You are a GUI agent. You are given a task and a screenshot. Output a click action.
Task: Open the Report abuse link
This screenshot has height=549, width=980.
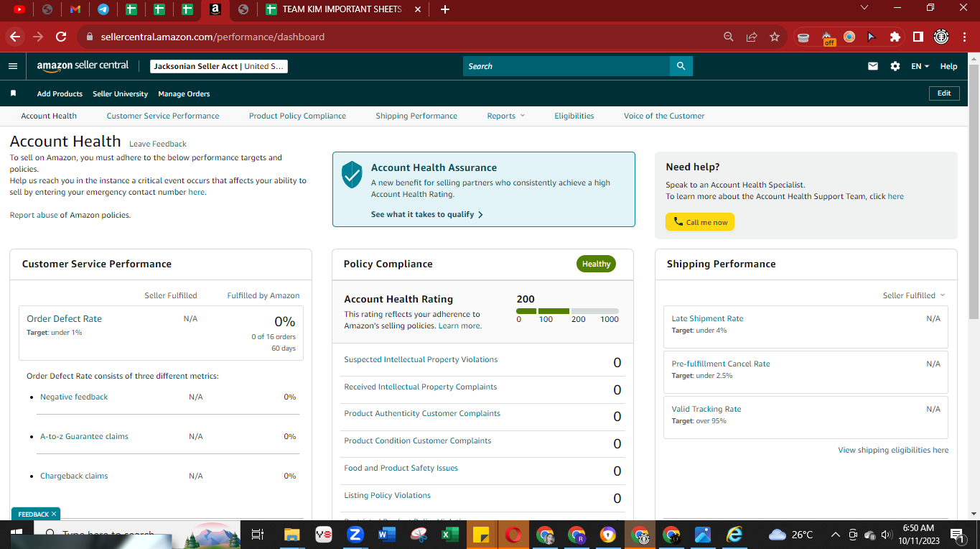pyautogui.click(x=34, y=215)
